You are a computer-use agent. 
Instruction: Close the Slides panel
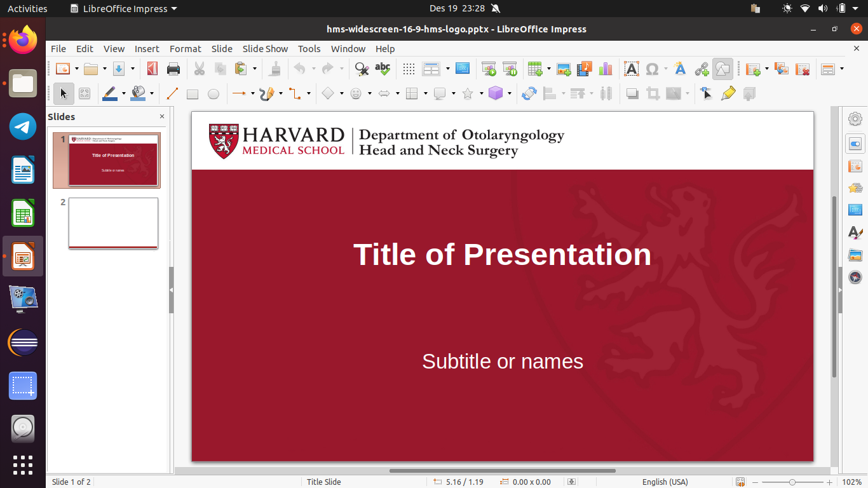point(162,116)
